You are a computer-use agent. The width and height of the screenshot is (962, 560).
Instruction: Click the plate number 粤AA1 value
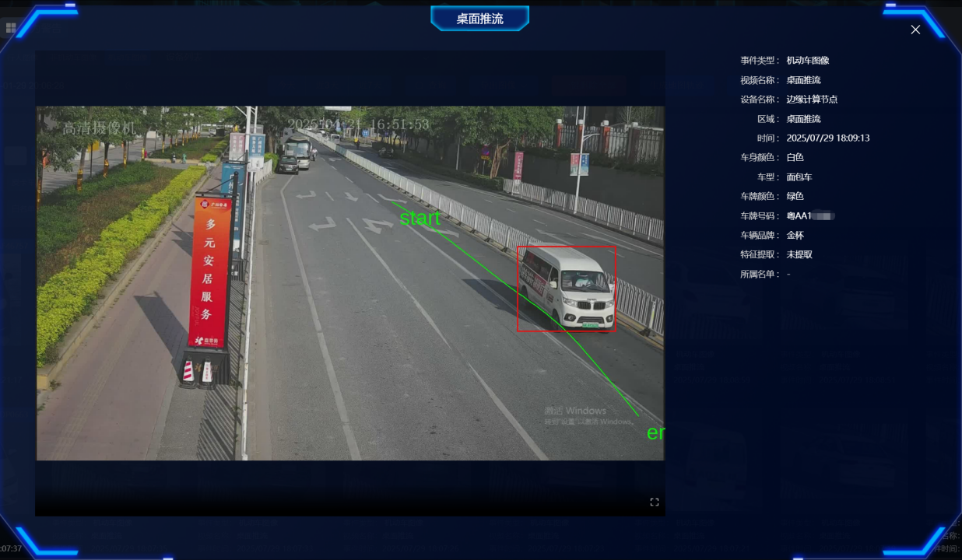tap(810, 216)
